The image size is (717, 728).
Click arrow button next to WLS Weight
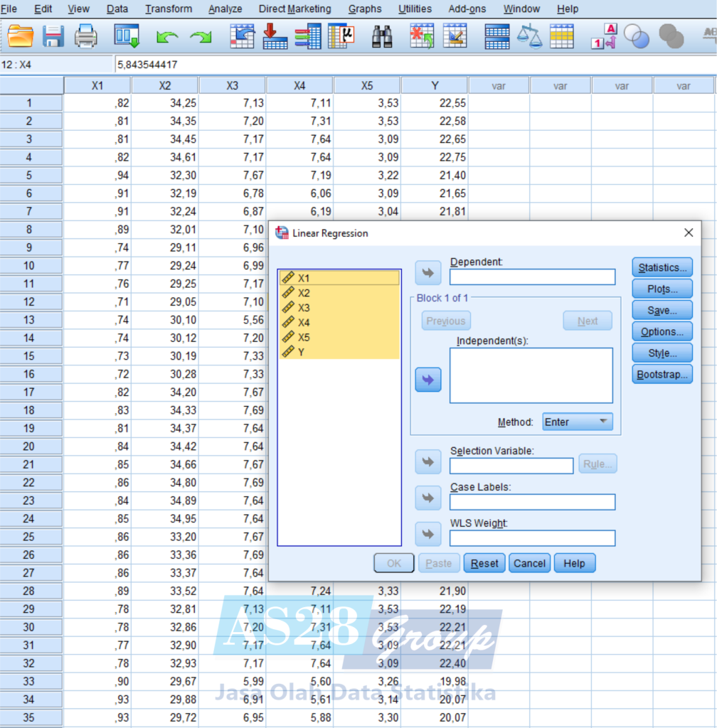click(427, 534)
